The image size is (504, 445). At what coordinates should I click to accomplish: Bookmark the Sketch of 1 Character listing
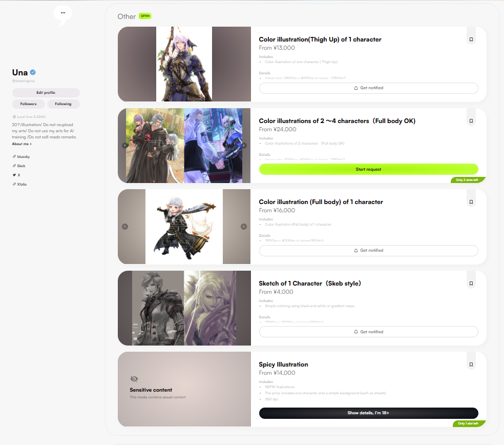[471, 284]
